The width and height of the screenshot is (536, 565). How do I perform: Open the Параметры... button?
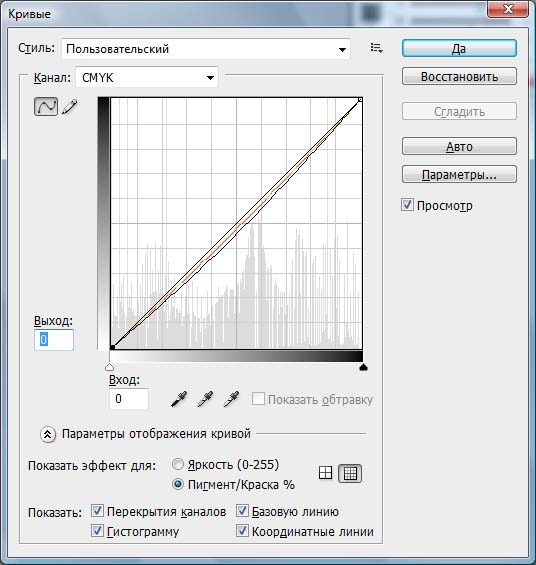[x=459, y=174]
